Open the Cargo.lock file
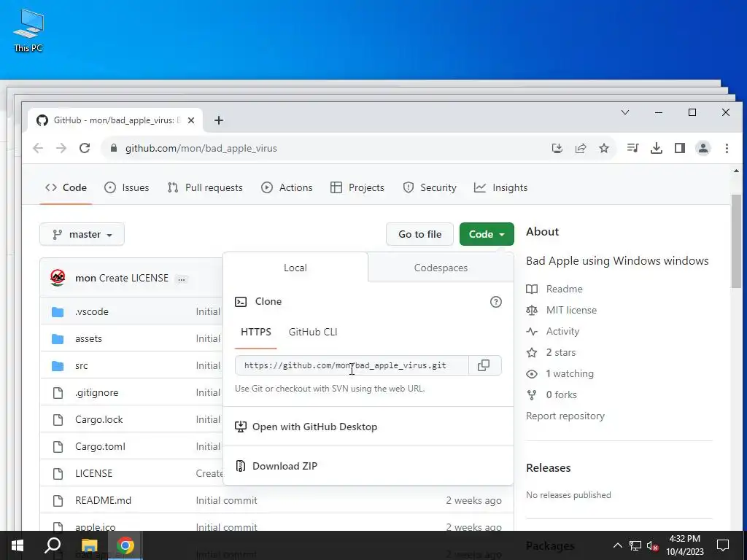 (99, 419)
